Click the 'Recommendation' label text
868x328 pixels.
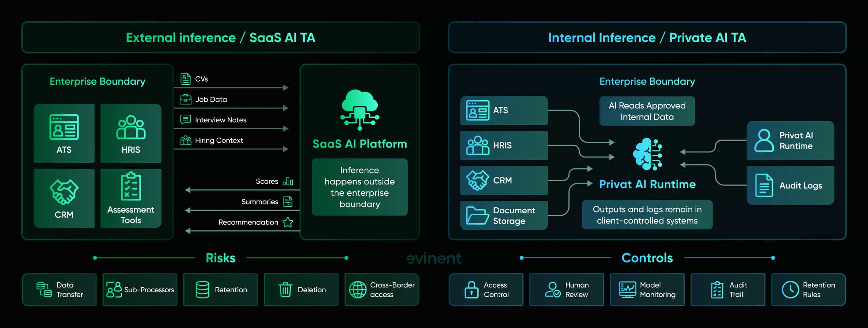coord(248,222)
